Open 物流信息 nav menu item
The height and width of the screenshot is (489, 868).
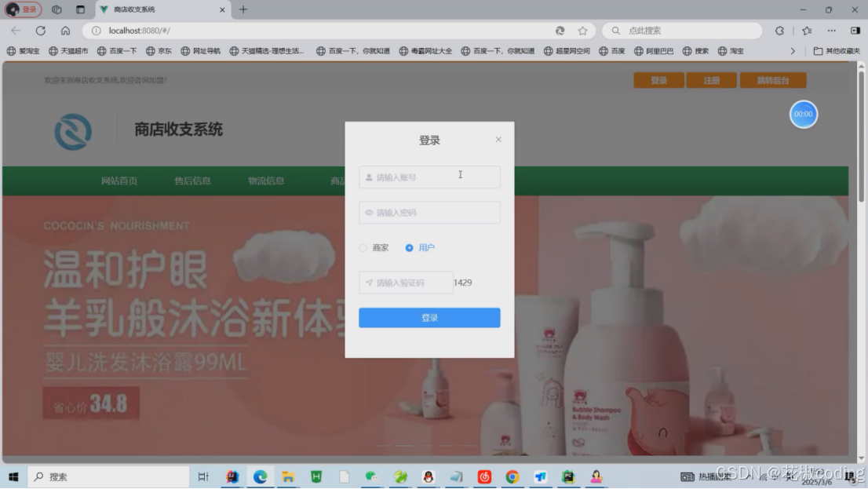click(266, 181)
